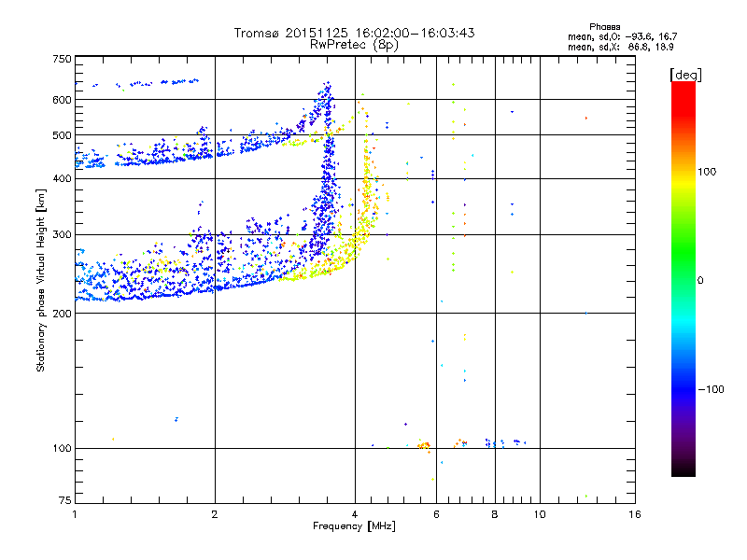Image resolution: width=747 pixels, height=560 pixels.
Task: Click the x-axis tick label '4'
Action: (355, 514)
